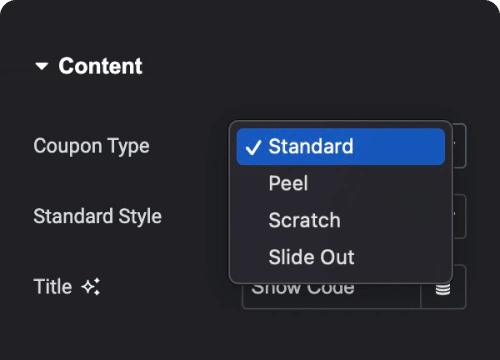Click the Standard Style label

98,216
